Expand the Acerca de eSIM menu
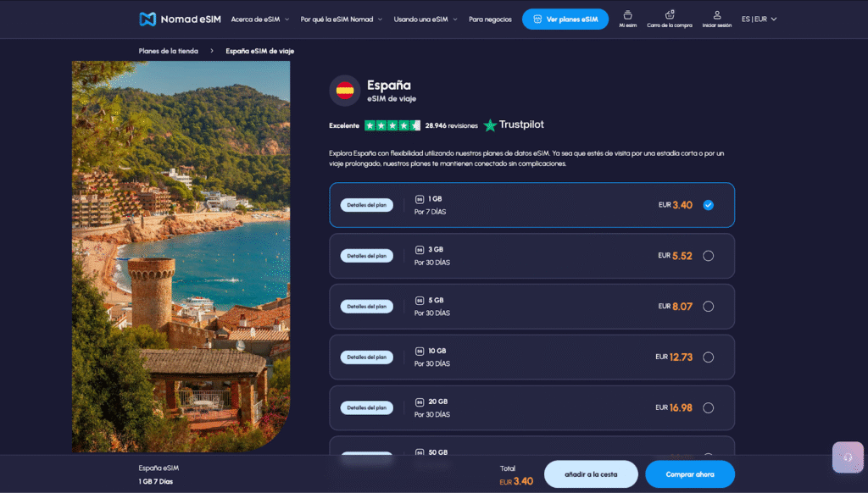Image resolution: width=868 pixels, height=493 pixels. (x=260, y=19)
